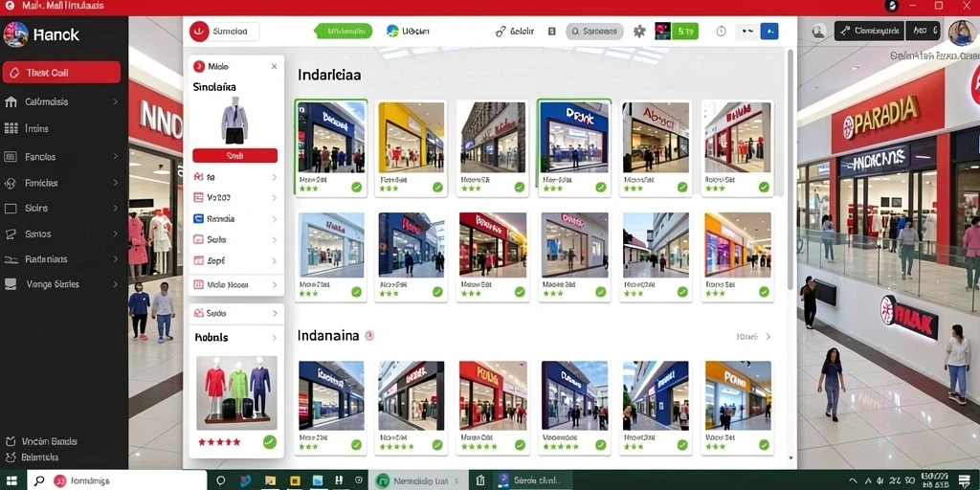Toggle the green check on the yellow storefront card
Viewport: 980px width, 490px height.
437,187
